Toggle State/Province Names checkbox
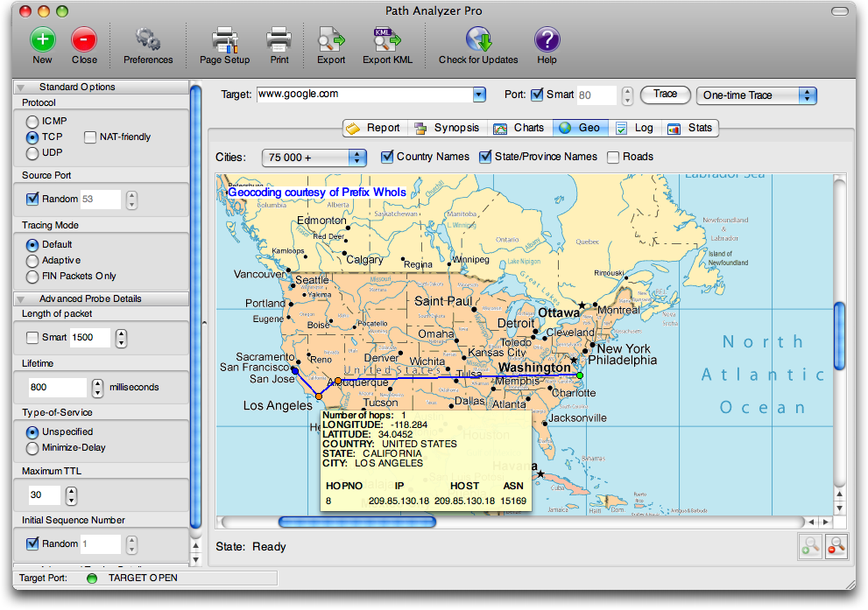Screen dimensions: 868x610 pyautogui.click(x=485, y=157)
